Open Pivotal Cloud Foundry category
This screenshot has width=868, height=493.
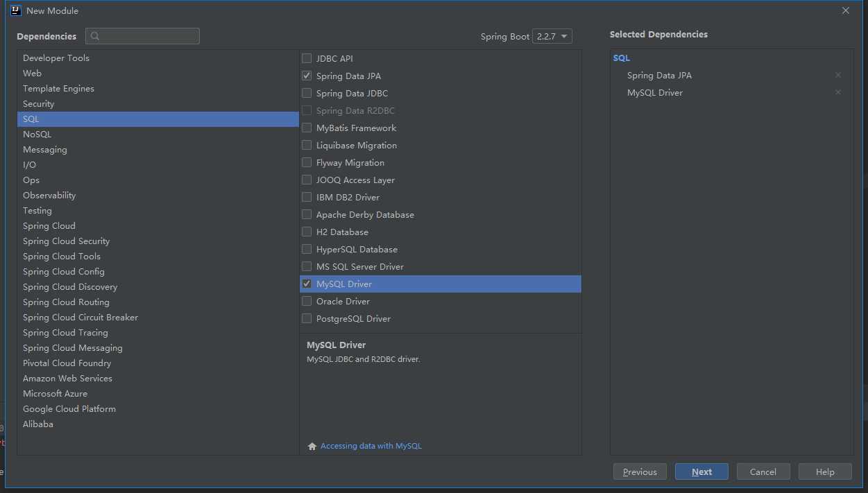[158, 363]
